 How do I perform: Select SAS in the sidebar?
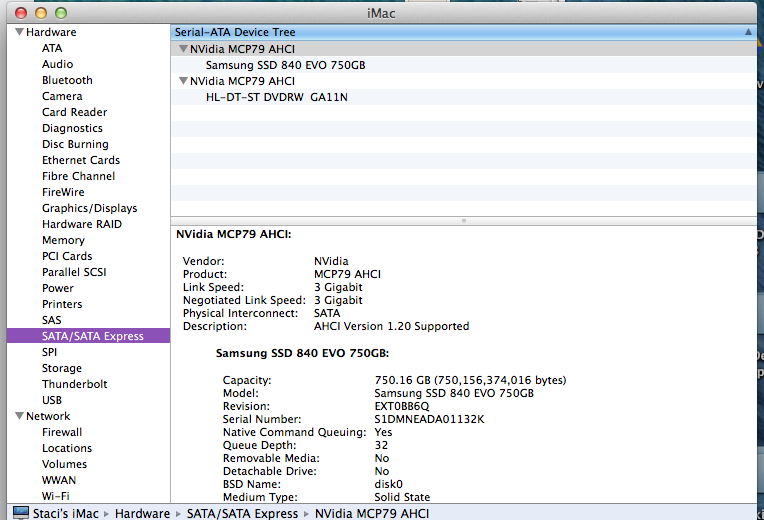[x=52, y=320]
